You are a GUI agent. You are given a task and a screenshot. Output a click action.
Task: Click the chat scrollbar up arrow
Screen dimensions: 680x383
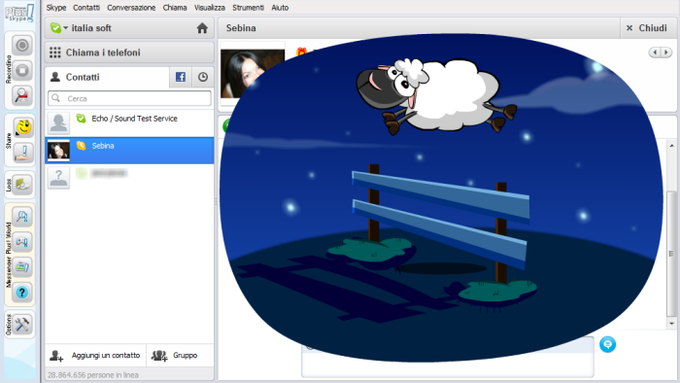672,146
